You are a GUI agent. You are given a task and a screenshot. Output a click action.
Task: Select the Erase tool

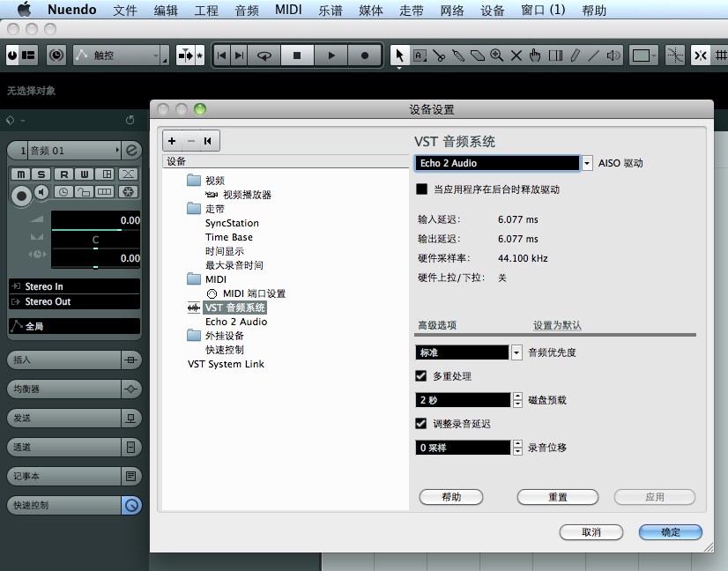tap(478, 56)
